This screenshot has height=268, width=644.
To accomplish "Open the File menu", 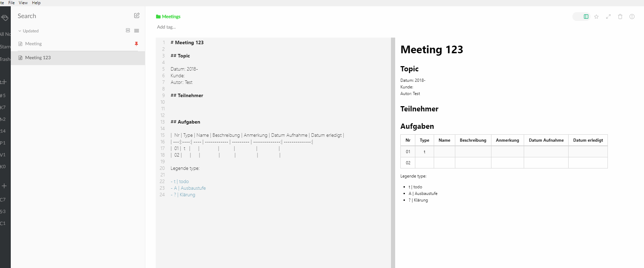I will [x=11, y=3].
